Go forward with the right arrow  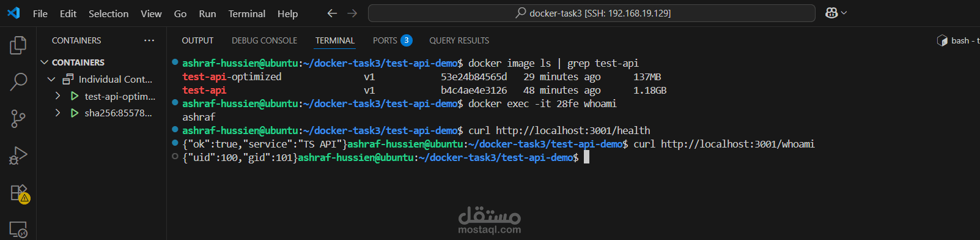tap(352, 13)
